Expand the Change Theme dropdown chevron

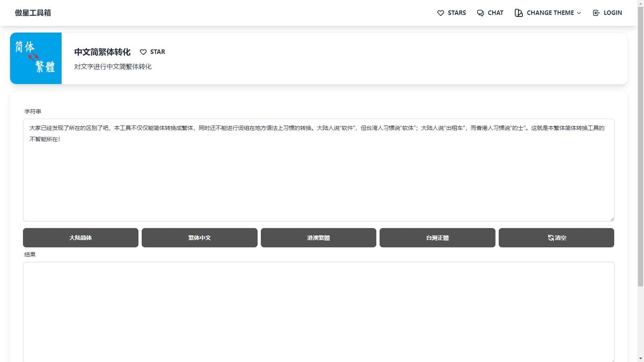click(579, 13)
